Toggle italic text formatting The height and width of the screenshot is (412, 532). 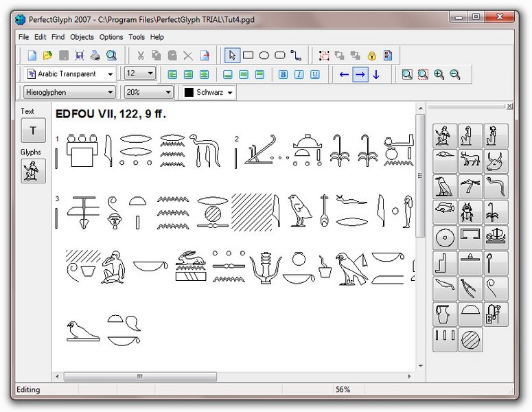coord(299,74)
